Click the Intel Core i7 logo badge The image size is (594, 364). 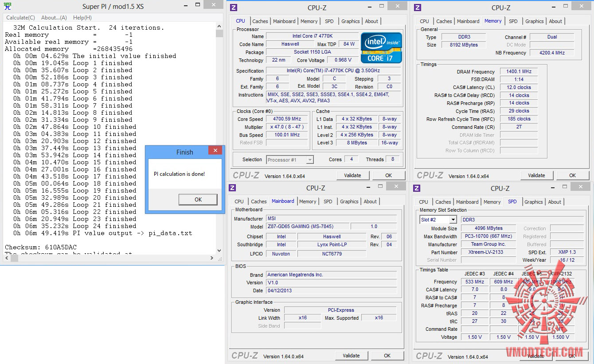coord(381,48)
